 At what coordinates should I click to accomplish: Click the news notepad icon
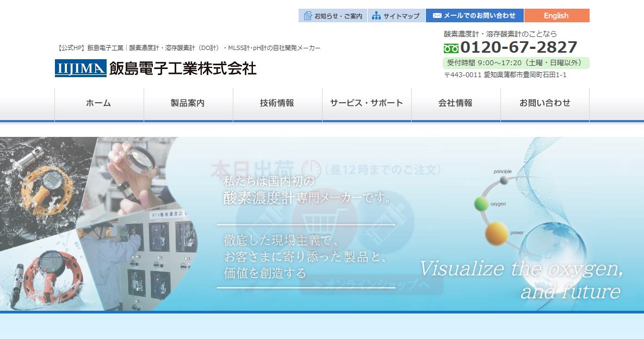pos(308,16)
